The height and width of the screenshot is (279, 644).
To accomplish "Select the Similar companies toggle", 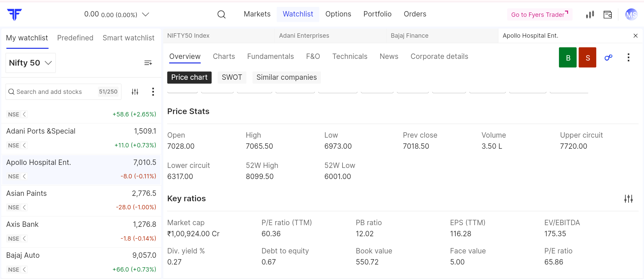I will tap(286, 77).
